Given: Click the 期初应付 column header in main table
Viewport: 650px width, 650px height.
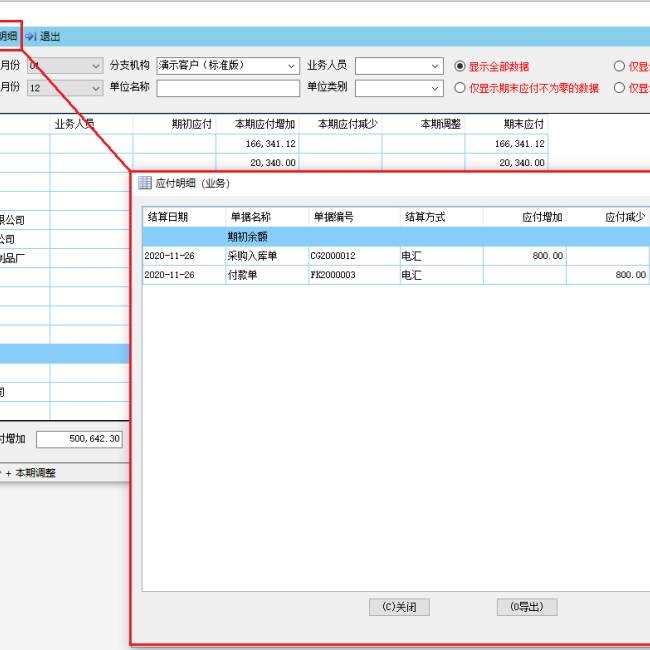Looking at the screenshot, I should click(174, 124).
